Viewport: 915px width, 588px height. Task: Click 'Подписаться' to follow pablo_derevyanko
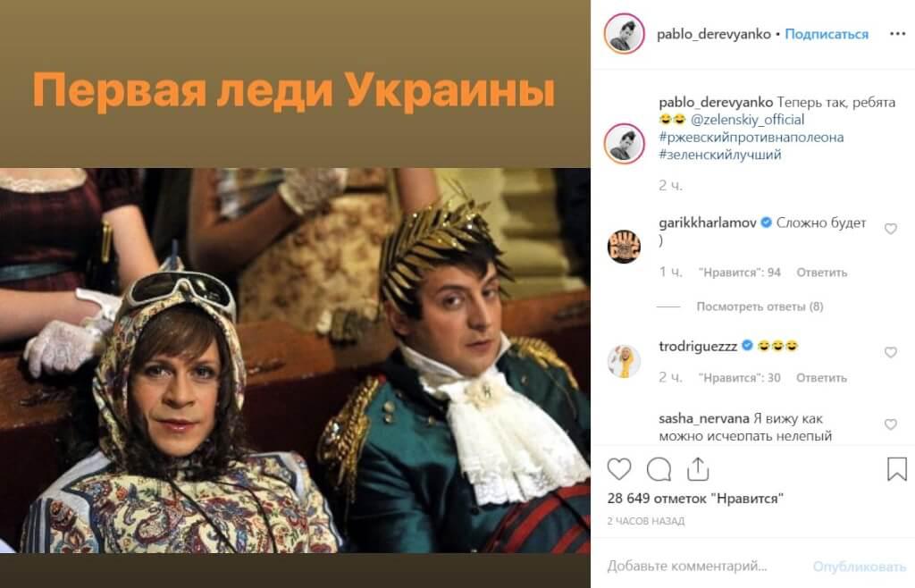(x=827, y=35)
